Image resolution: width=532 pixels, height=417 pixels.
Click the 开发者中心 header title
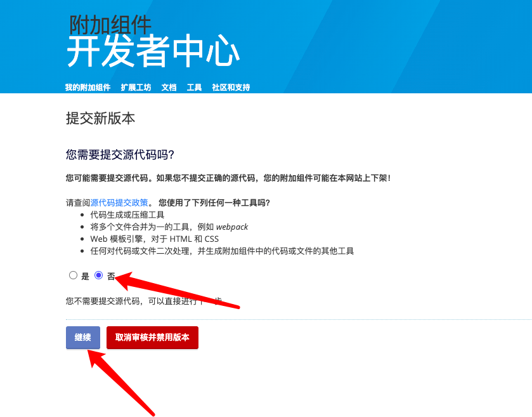click(153, 51)
